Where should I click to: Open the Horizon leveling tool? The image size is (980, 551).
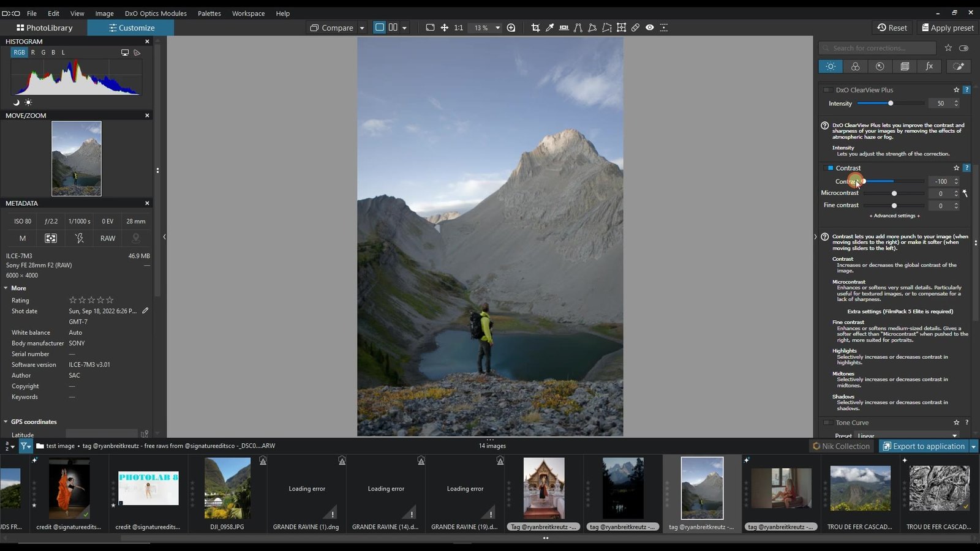click(564, 28)
